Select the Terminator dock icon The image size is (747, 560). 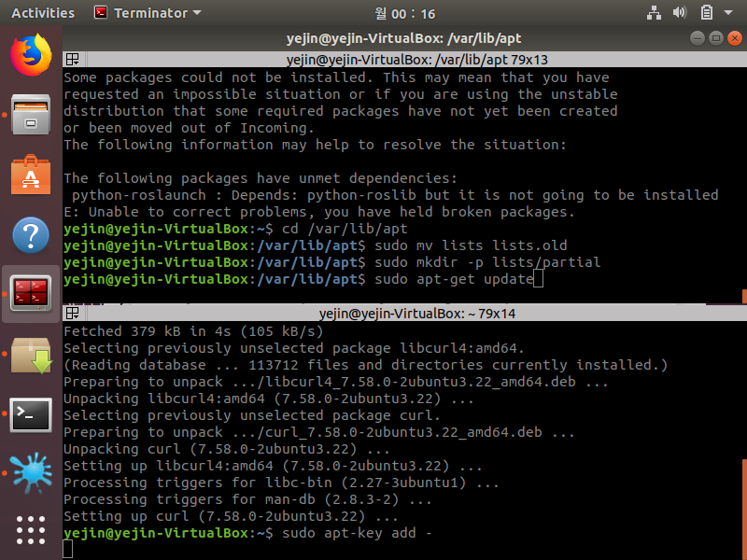(x=31, y=293)
